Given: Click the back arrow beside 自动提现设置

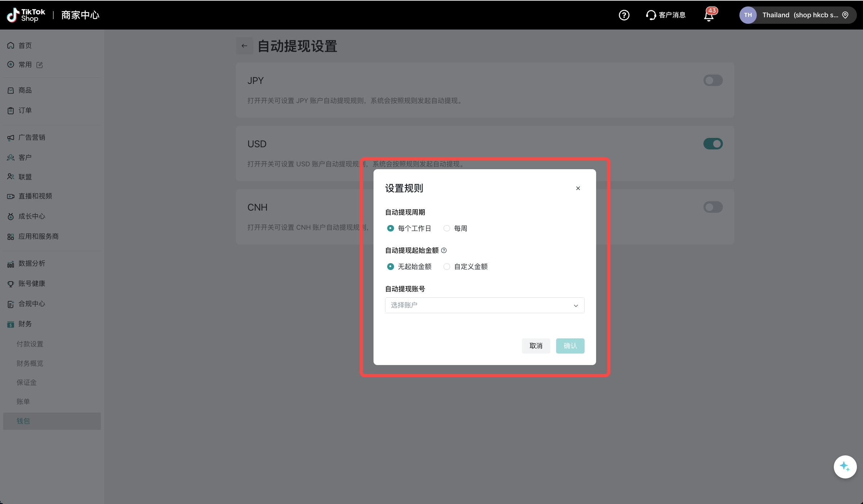Looking at the screenshot, I should (x=244, y=46).
